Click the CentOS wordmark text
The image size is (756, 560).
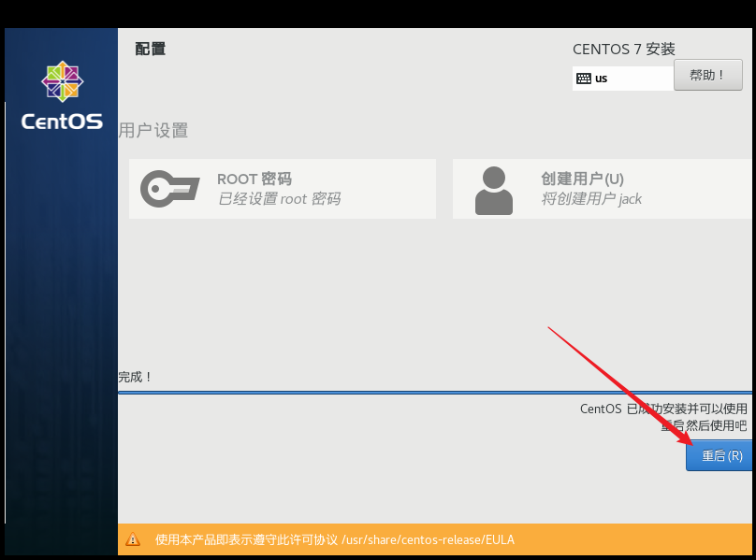pyautogui.click(x=62, y=122)
